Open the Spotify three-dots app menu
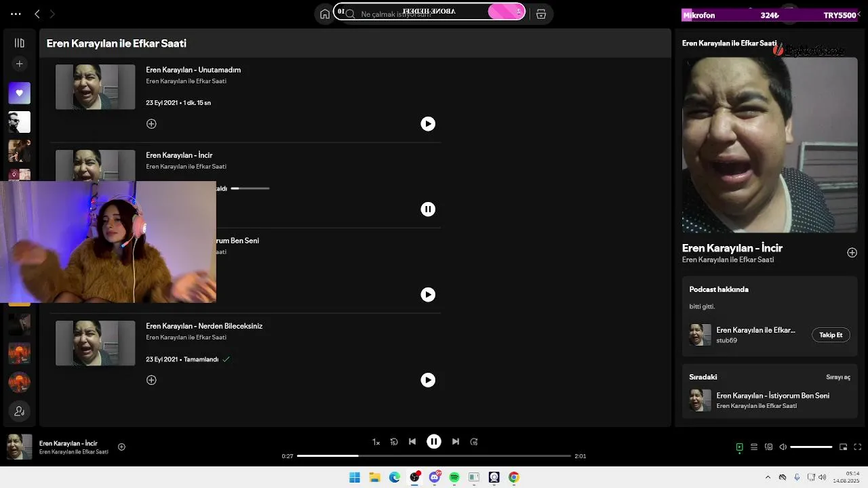 click(16, 14)
